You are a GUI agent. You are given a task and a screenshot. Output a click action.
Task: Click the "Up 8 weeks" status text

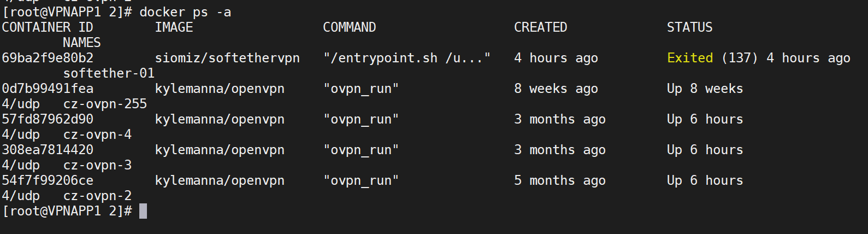[x=705, y=89]
